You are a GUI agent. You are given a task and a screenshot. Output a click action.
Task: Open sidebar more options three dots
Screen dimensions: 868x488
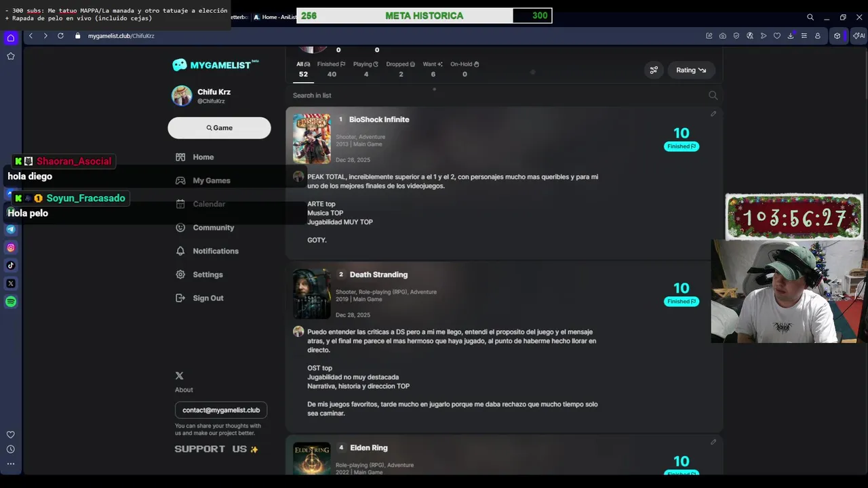(11, 464)
